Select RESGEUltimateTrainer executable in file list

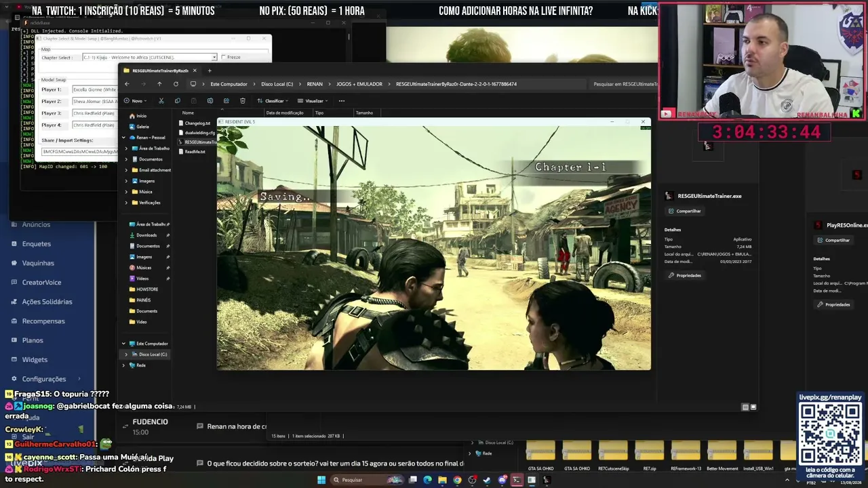[x=197, y=142]
